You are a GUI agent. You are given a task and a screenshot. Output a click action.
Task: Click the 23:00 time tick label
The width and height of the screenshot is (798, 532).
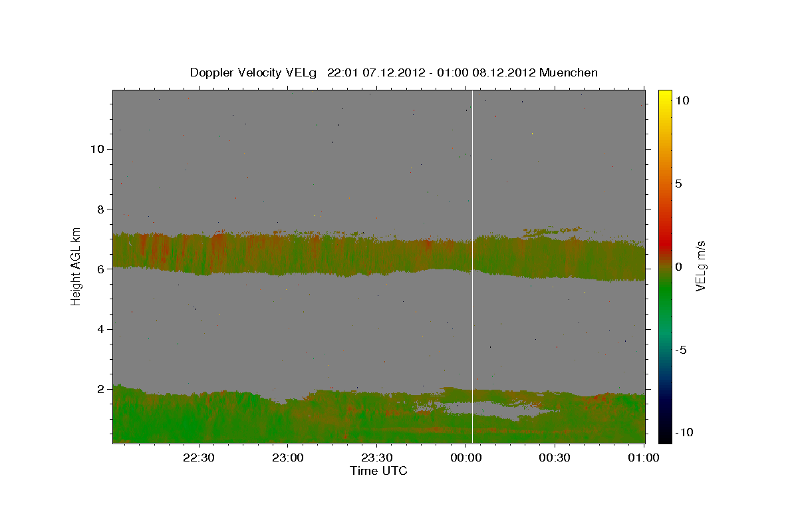coord(288,458)
